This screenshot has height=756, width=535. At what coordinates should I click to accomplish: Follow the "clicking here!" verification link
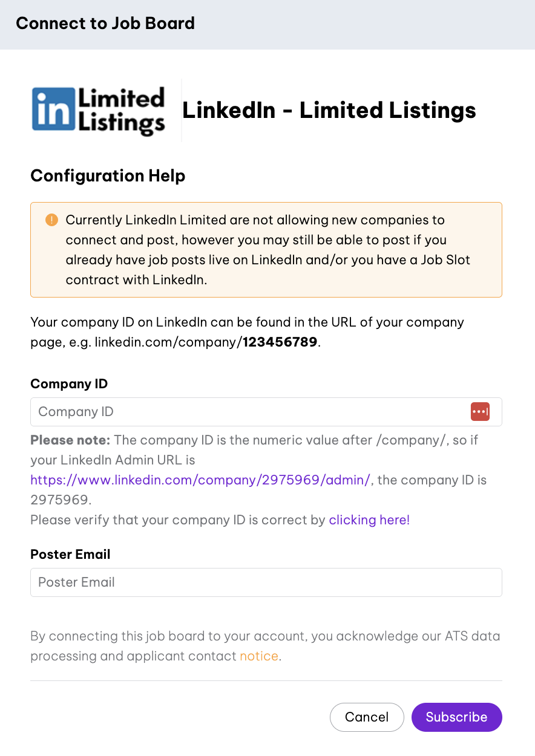[369, 520]
